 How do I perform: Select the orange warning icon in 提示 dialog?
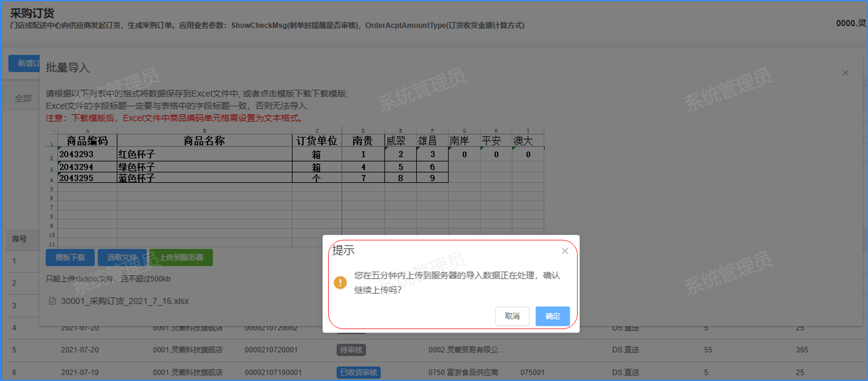click(x=340, y=282)
